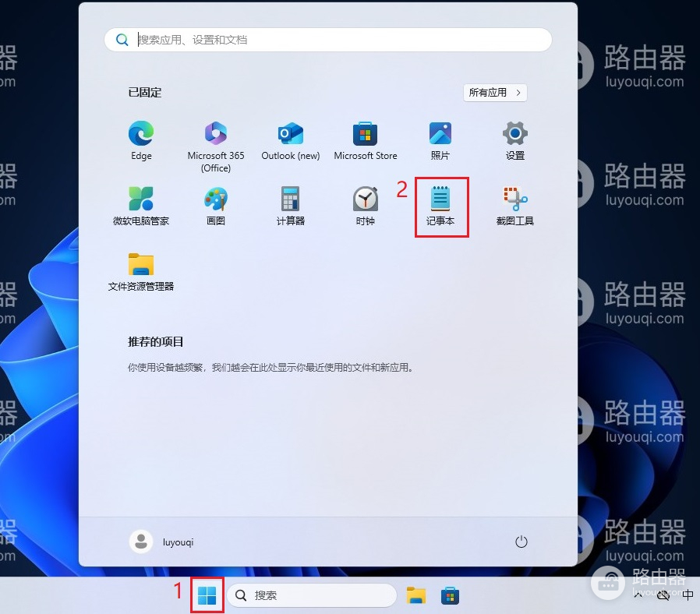Show all apps via 所有应用 button

[495, 93]
